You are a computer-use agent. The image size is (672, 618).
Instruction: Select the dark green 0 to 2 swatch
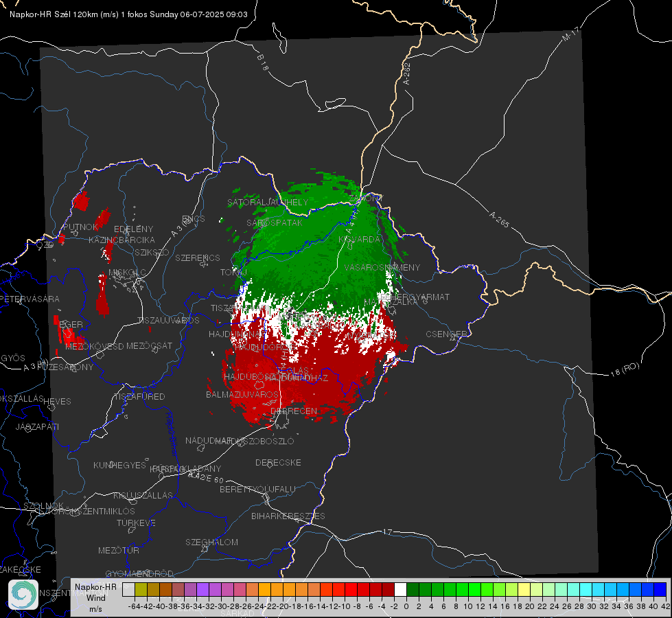click(413, 590)
